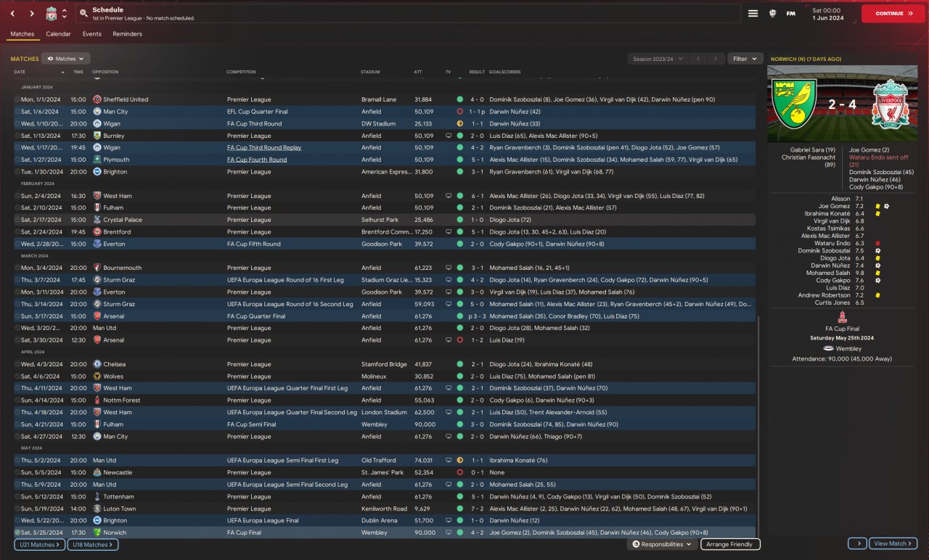Switch to the Events tab
The height and width of the screenshot is (560, 929).
pyautogui.click(x=91, y=34)
